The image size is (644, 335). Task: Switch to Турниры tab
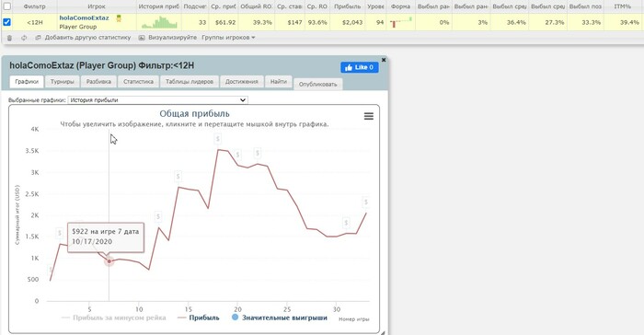(x=62, y=81)
